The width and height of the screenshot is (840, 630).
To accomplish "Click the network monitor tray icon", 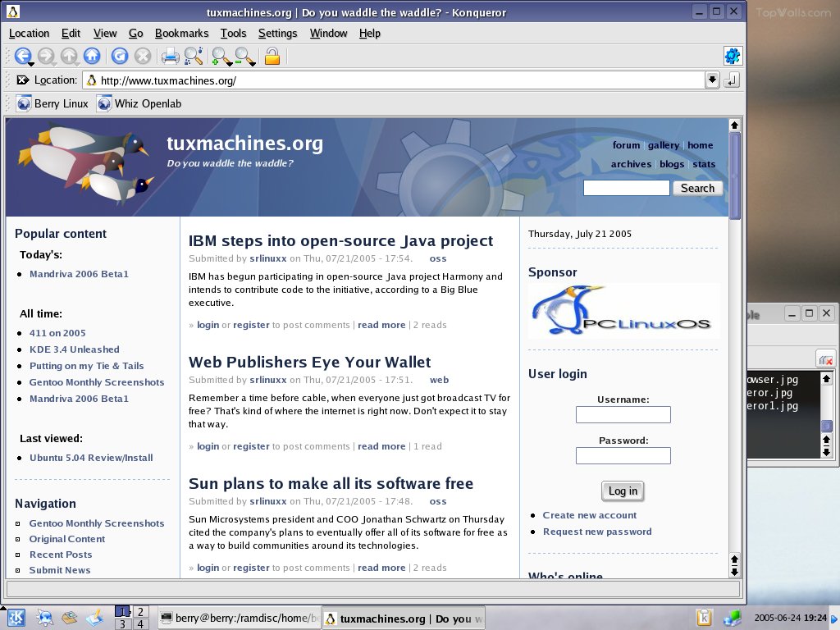I will [731, 619].
